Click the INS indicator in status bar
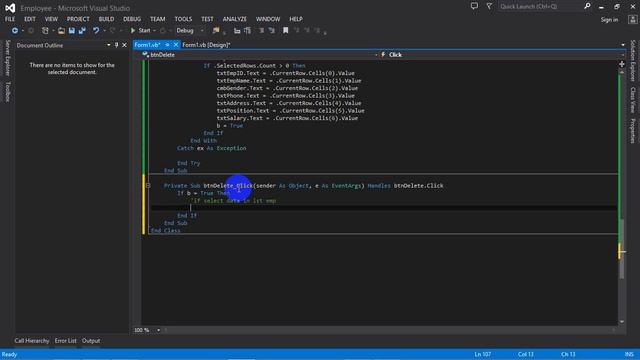 point(629,354)
